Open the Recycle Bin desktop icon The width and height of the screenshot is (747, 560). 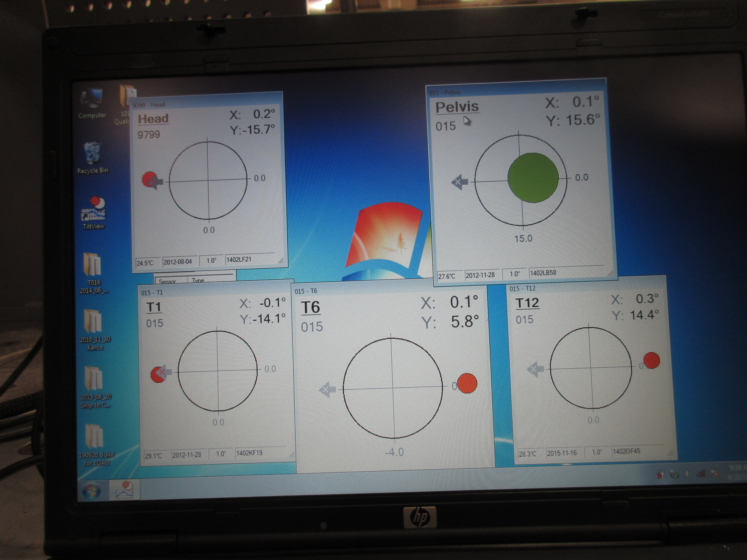click(93, 158)
